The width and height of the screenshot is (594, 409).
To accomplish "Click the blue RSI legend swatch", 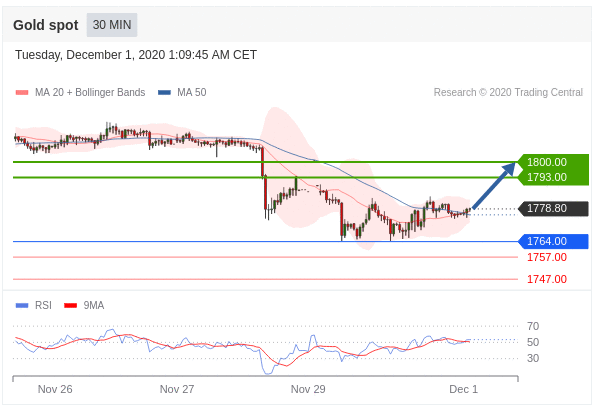I will point(22,305).
